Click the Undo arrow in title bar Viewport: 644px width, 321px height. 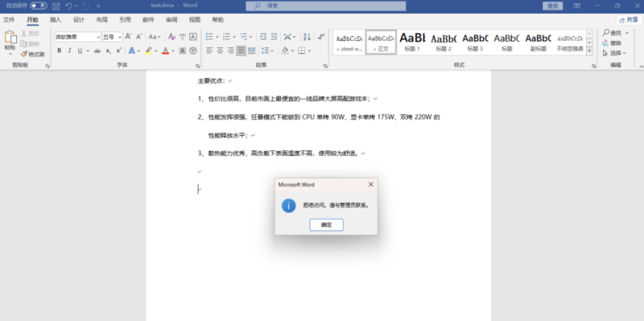click(69, 6)
